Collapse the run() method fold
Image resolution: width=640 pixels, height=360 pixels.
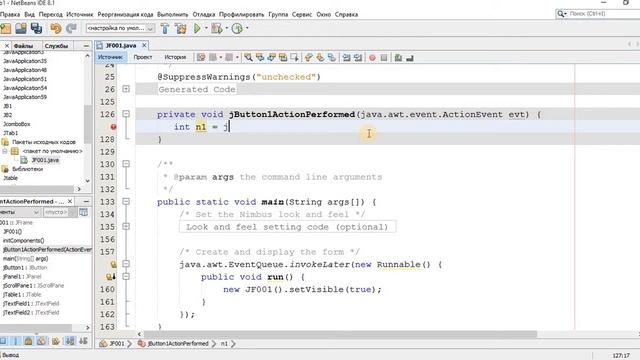[x=126, y=277]
